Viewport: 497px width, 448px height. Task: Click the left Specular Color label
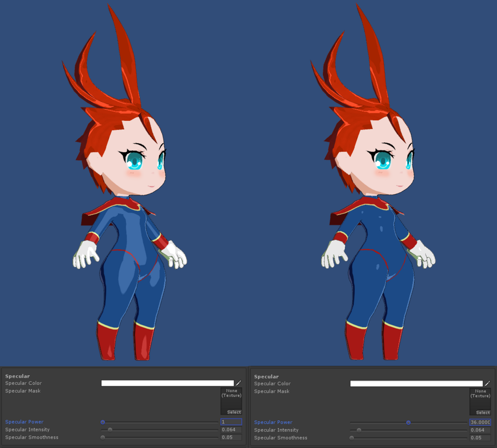coord(23,383)
